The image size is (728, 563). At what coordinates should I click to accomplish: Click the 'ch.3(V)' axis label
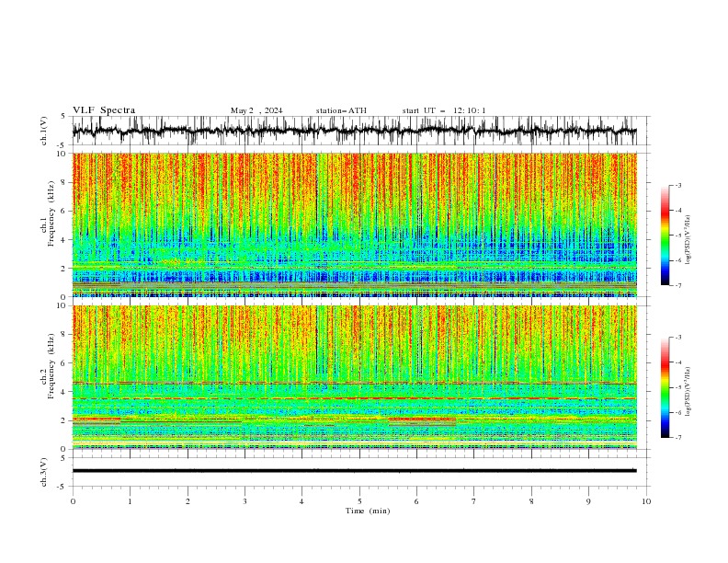coord(44,472)
